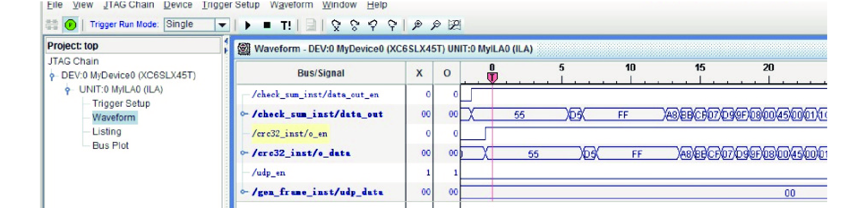The width and height of the screenshot is (868, 208).
Task: Click the trigger T marker on ruler
Action: (x=492, y=77)
